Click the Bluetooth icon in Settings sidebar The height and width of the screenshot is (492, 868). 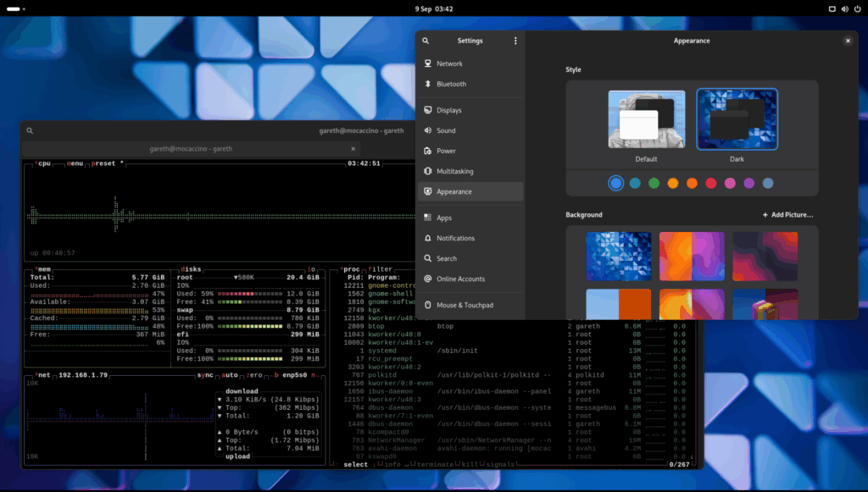(x=428, y=84)
